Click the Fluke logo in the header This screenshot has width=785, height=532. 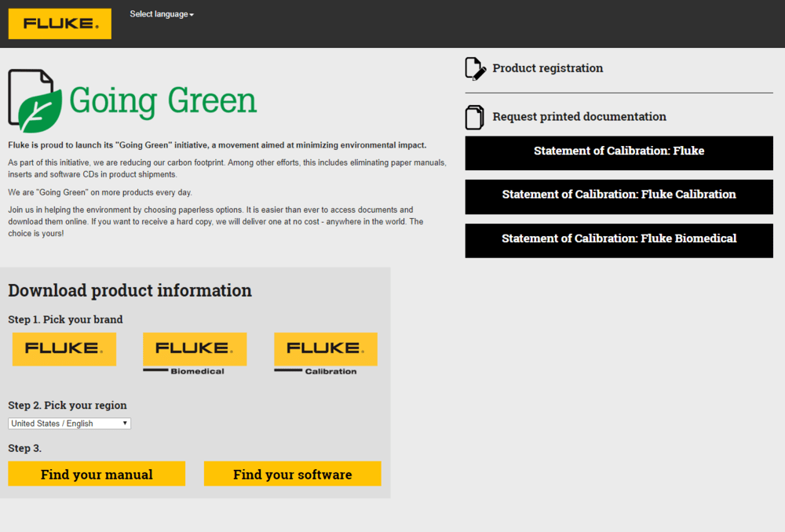(60, 24)
